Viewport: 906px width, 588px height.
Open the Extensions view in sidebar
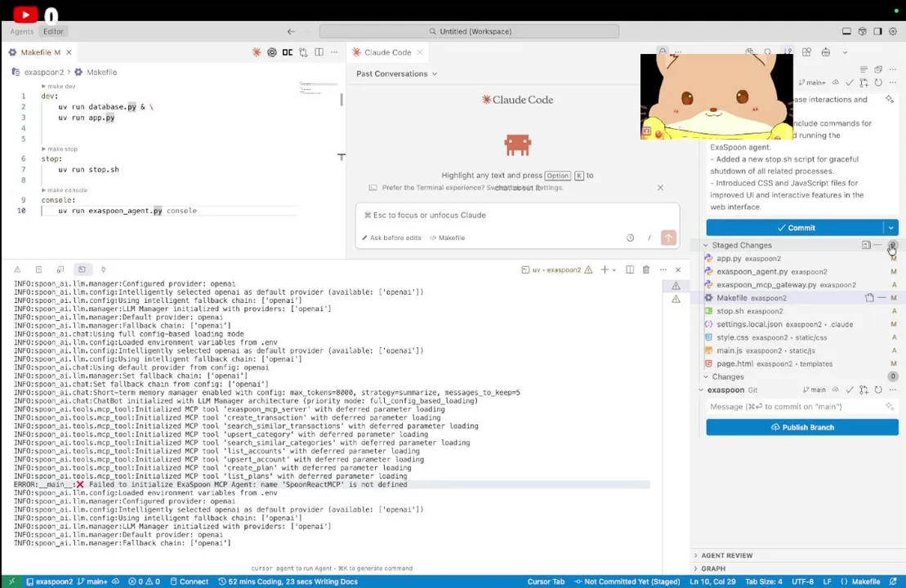807,52
